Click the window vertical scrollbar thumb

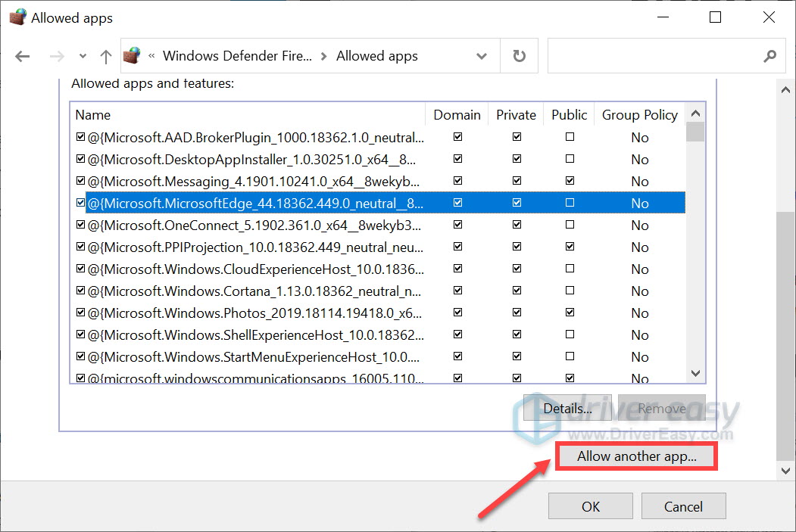coord(785,336)
